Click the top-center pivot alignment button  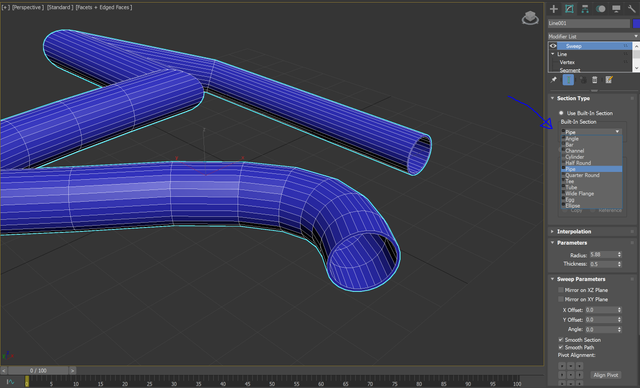571,366
